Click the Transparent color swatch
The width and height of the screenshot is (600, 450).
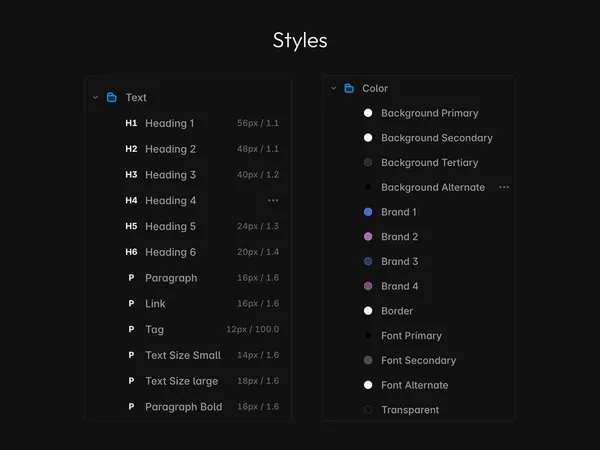368,410
